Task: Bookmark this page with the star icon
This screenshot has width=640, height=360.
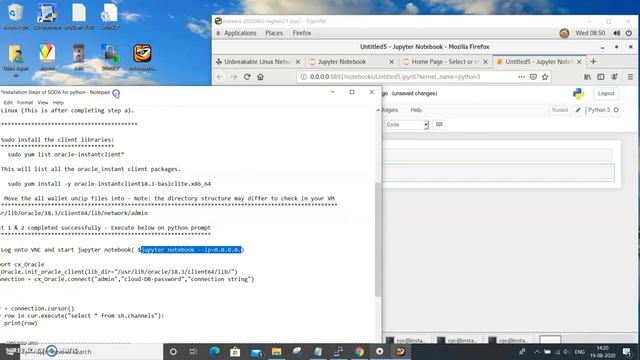Action: pos(545,77)
